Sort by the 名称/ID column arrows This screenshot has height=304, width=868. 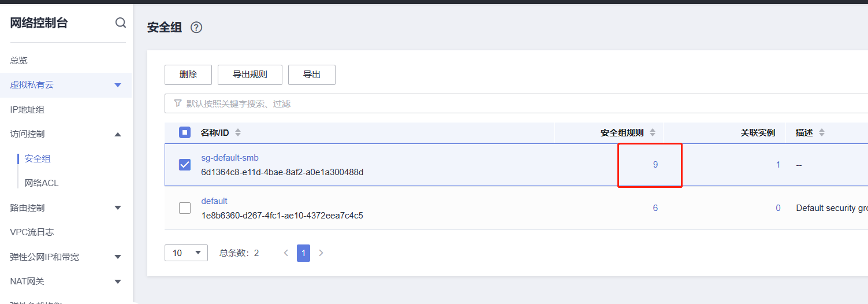(x=237, y=132)
